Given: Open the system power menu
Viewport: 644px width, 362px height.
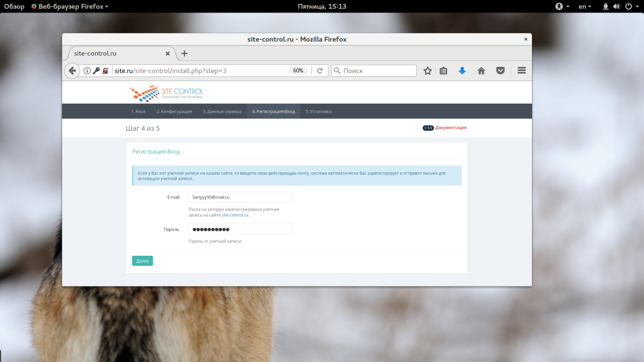Looking at the screenshot, I should pos(630,6).
